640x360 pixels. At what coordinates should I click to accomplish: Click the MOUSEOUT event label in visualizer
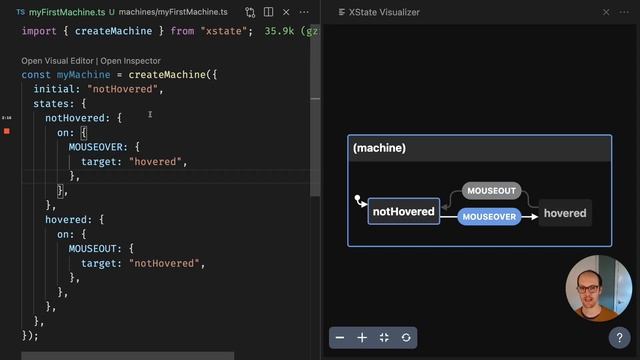pos(491,191)
